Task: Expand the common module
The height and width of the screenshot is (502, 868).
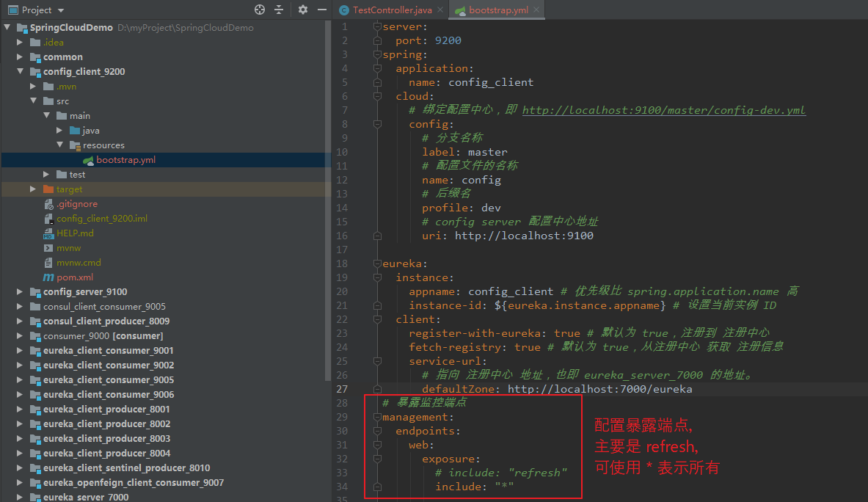Action: click(21, 57)
